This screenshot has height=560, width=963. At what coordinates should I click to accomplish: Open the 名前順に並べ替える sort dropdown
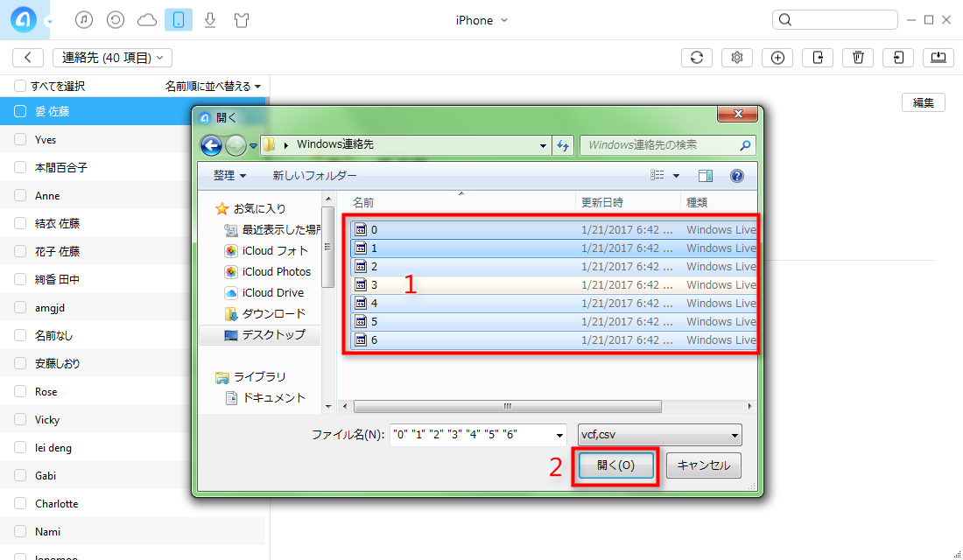click(x=213, y=87)
